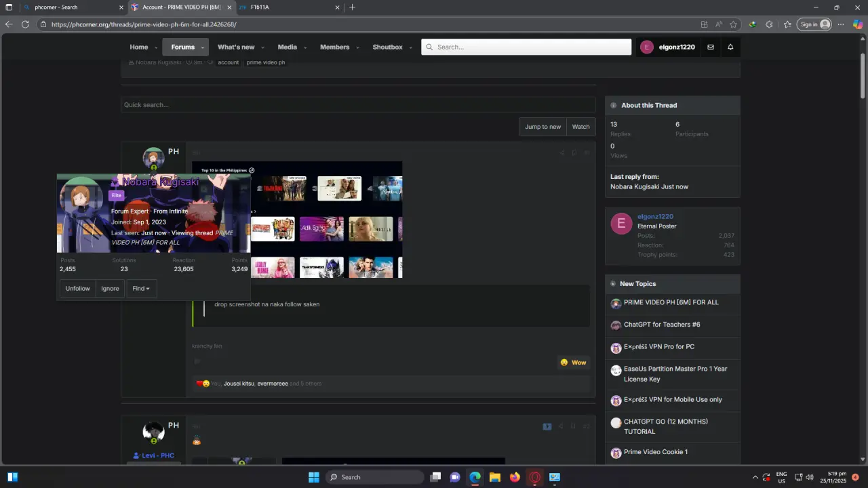Open Windows Start menu
Viewport: 868px width, 488px height.
point(314,477)
